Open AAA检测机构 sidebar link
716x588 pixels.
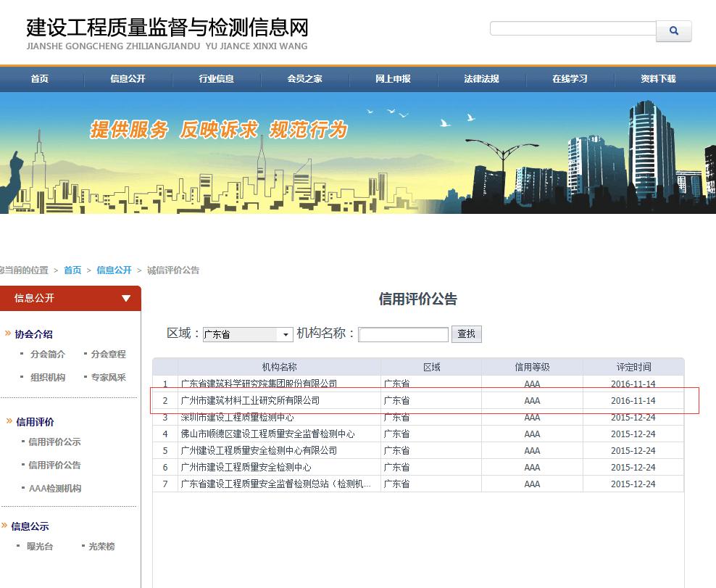[55, 489]
